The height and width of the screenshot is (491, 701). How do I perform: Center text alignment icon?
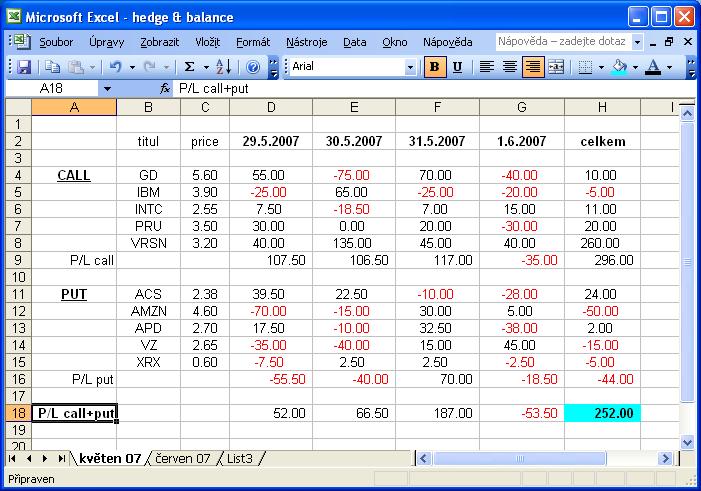coord(510,67)
